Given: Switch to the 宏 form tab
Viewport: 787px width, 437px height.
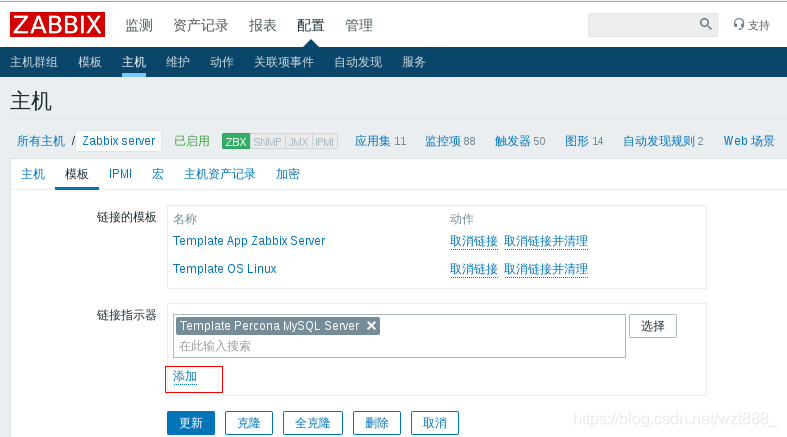Looking at the screenshot, I should pyautogui.click(x=158, y=174).
